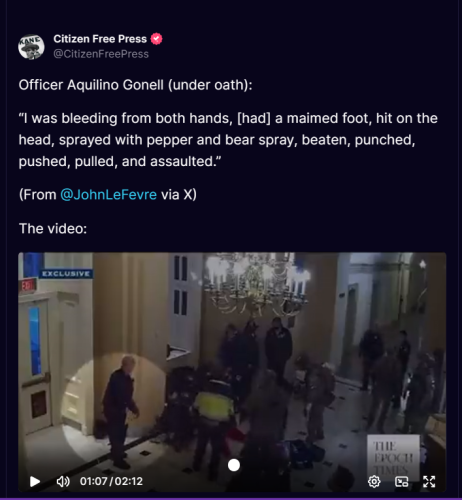Open video settings gear
The height and width of the screenshot is (500, 462).
click(x=374, y=482)
